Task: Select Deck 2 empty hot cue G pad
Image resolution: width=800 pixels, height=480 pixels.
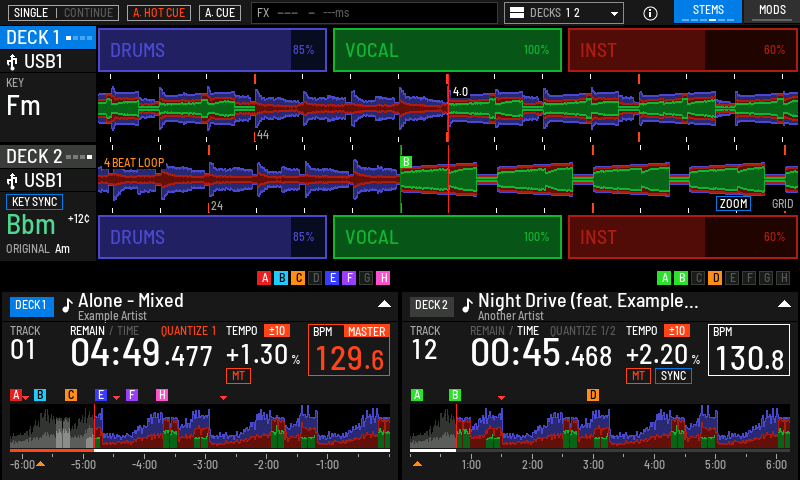Action: (x=766, y=278)
